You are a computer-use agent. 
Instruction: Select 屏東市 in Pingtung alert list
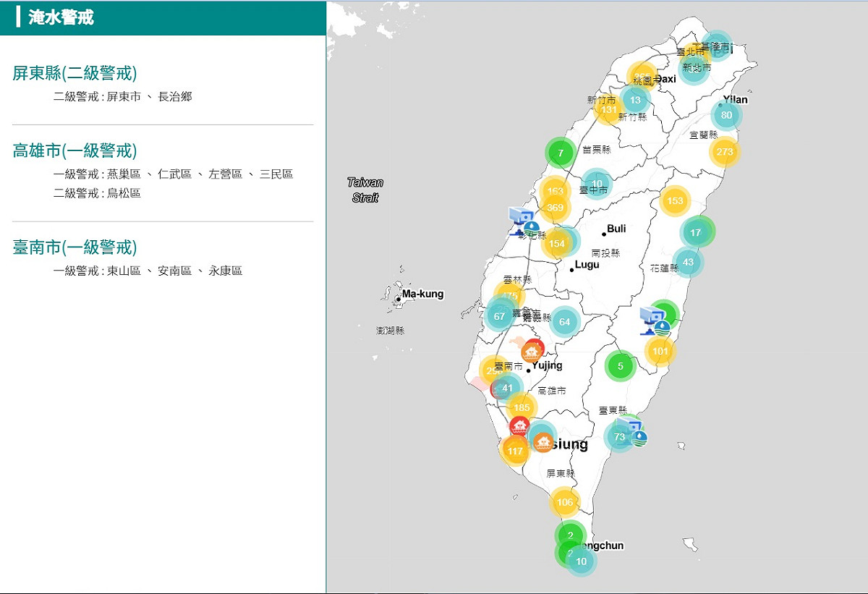[x=124, y=96]
